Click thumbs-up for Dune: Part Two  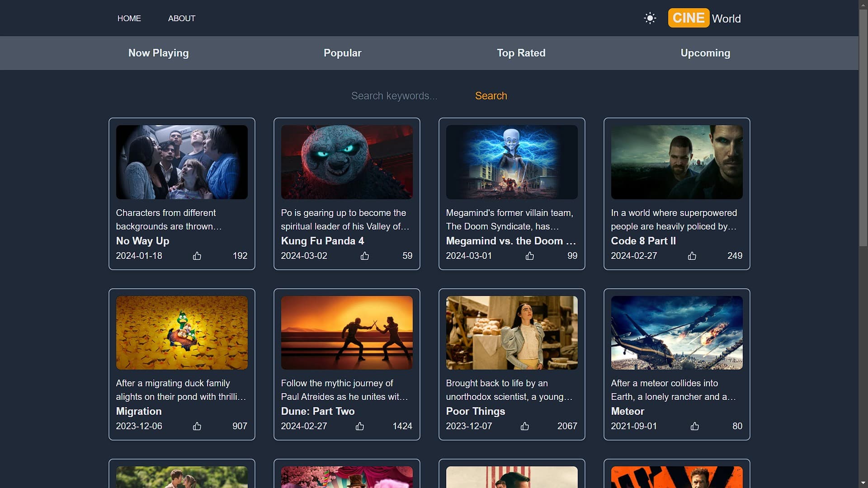[360, 426]
